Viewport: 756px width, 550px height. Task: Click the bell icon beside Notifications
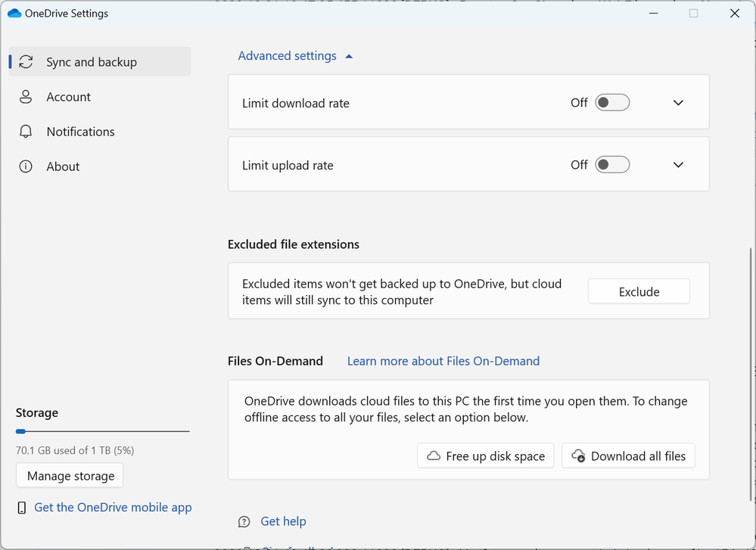pos(26,132)
